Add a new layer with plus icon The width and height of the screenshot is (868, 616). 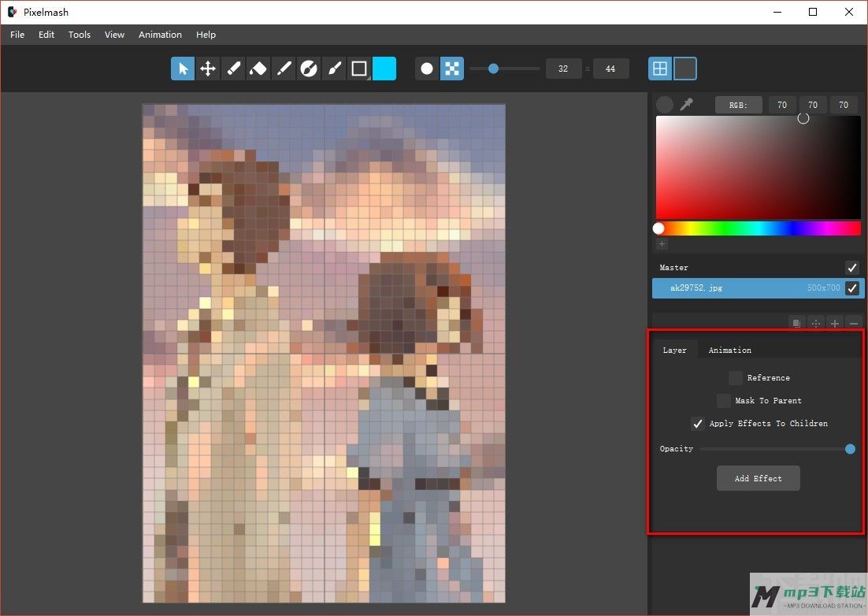pyautogui.click(x=834, y=323)
